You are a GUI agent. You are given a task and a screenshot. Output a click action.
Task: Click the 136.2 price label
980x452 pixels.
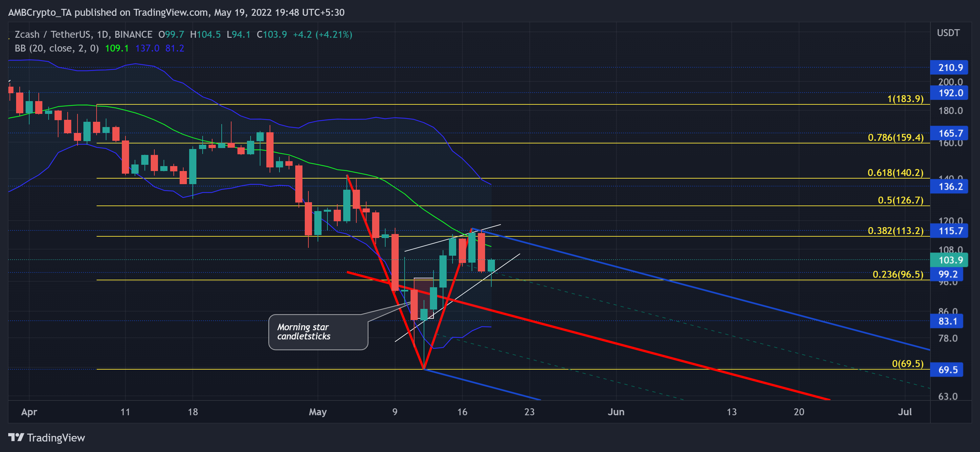[x=949, y=186]
